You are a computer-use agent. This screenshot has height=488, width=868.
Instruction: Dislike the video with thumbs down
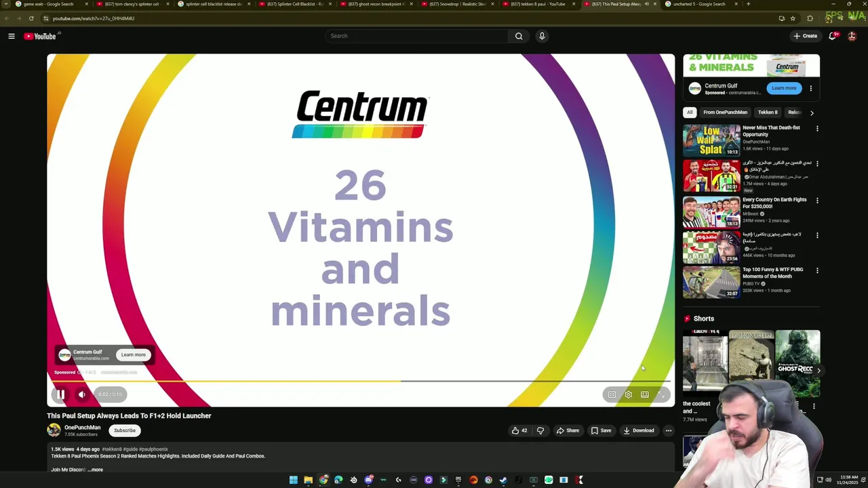pyautogui.click(x=540, y=430)
